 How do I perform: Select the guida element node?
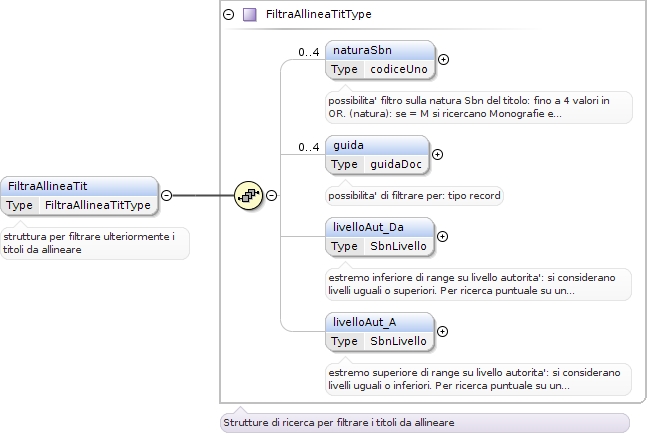coord(377,155)
